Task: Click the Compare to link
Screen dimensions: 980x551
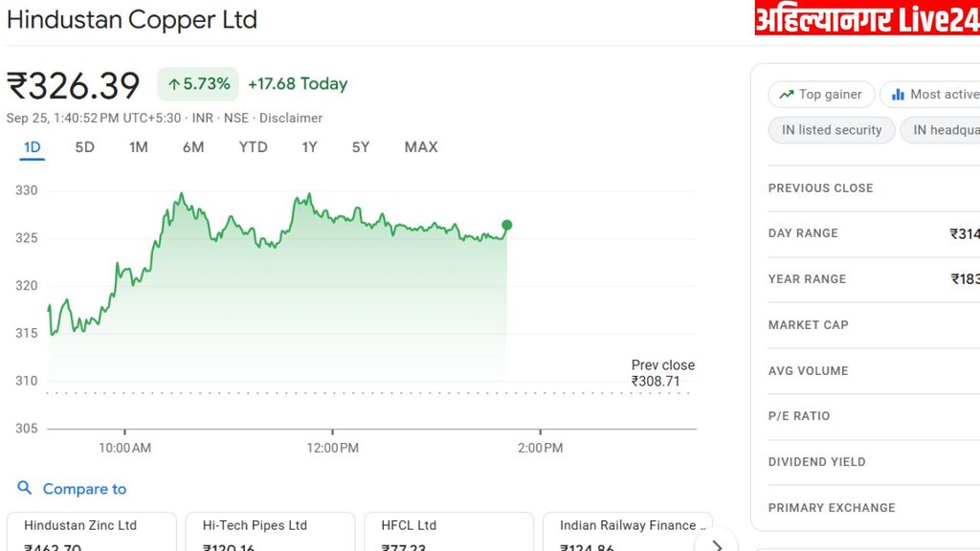Action: click(x=84, y=489)
